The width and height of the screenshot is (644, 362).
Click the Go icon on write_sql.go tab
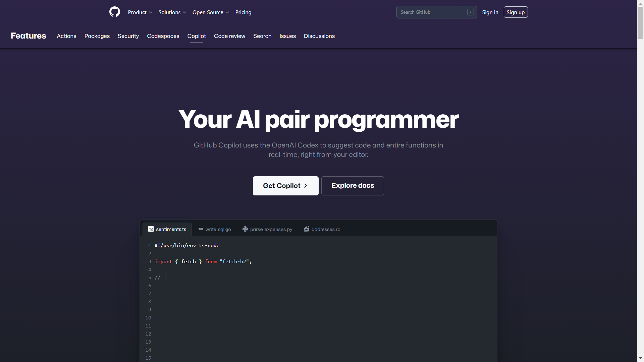click(201, 229)
